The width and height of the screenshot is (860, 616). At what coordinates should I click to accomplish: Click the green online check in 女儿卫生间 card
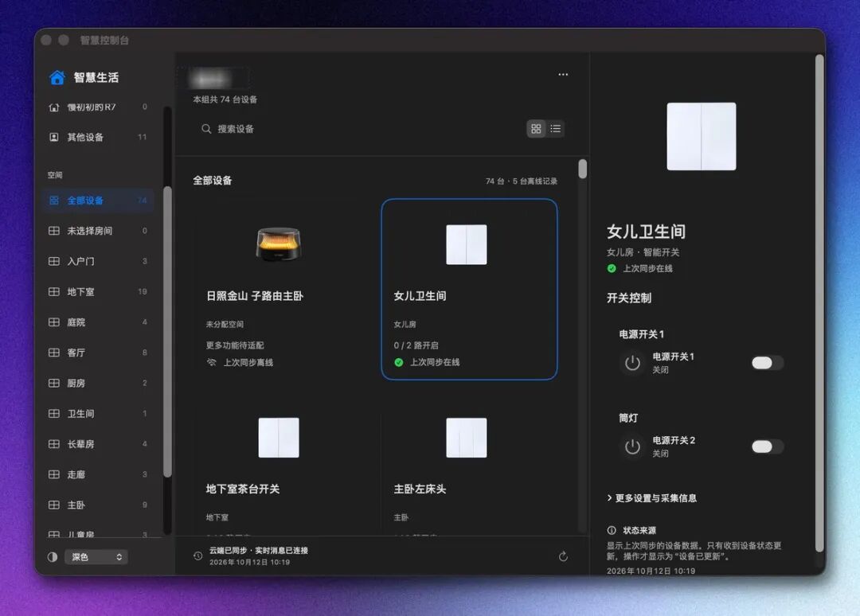pyautogui.click(x=399, y=362)
